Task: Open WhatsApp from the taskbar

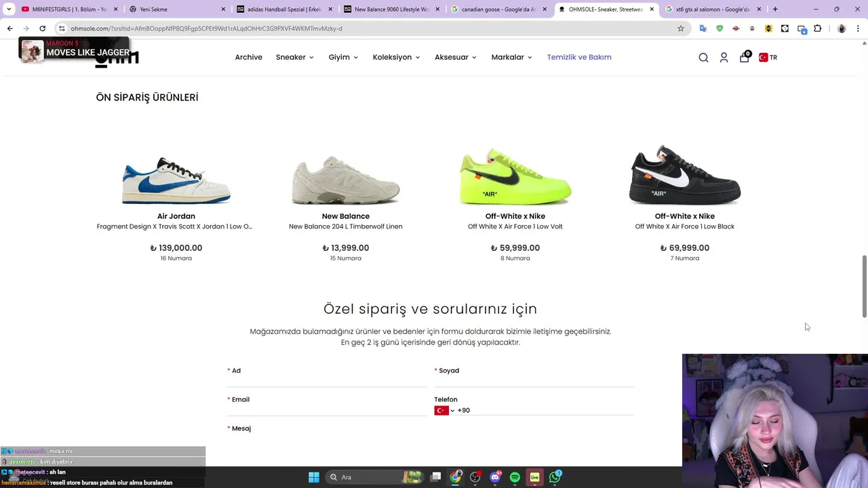Action: click(555, 477)
